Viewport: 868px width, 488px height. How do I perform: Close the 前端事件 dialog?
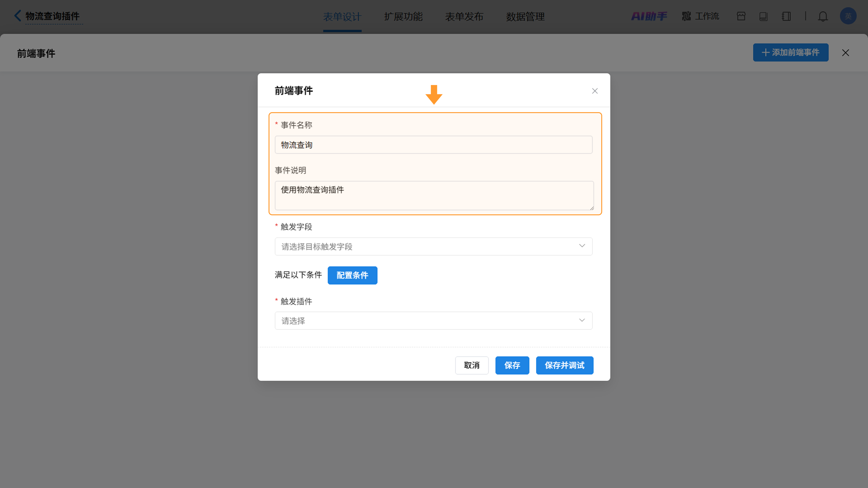point(595,91)
